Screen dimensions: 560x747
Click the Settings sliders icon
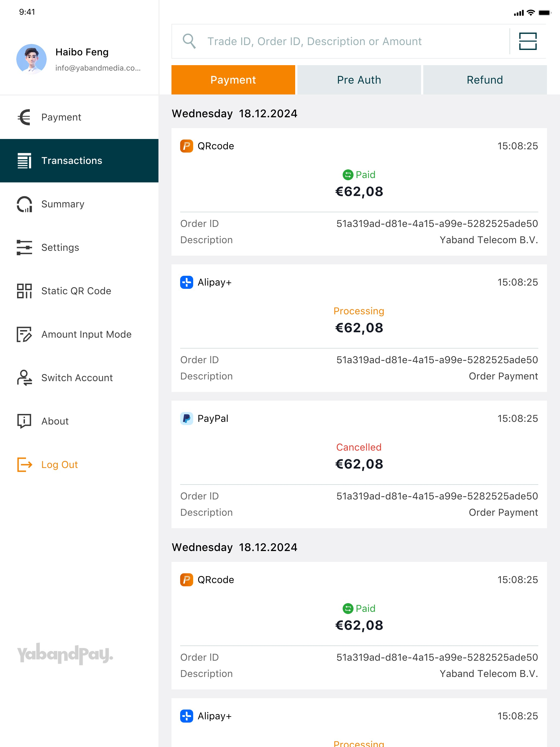click(24, 248)
